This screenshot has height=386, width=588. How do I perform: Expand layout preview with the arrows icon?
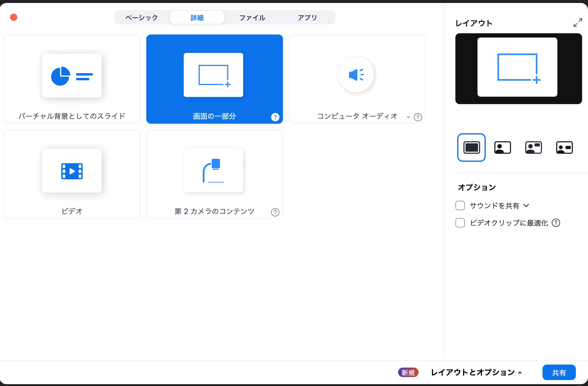(x=578, y=23)
